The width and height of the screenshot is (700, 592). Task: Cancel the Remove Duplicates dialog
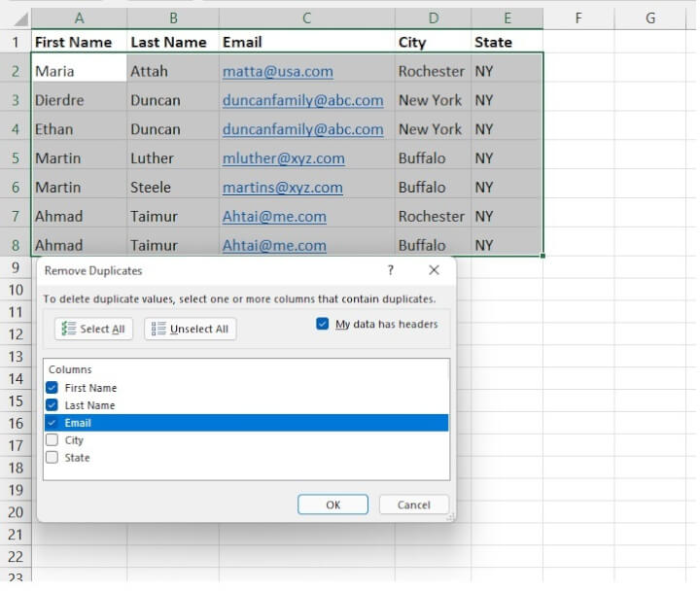point(413,505)
